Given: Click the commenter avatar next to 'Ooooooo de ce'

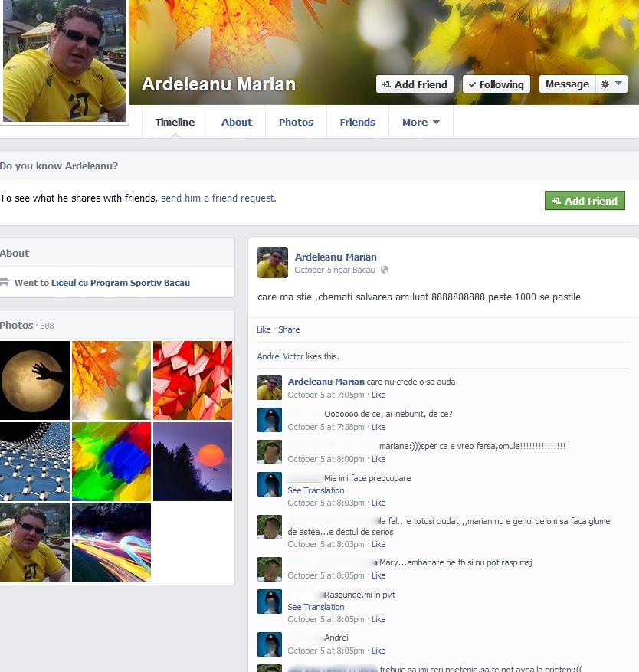Looking at the screenshot, I should (269, 420).
